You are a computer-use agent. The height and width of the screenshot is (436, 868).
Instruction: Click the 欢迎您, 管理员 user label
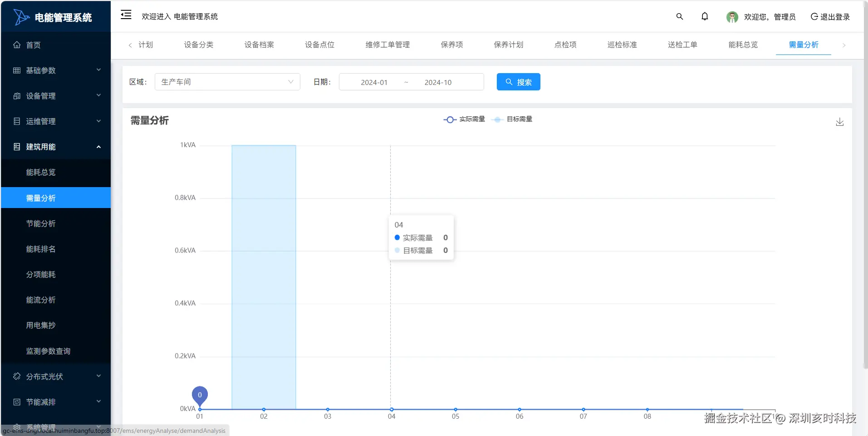(x=770, y=17)
